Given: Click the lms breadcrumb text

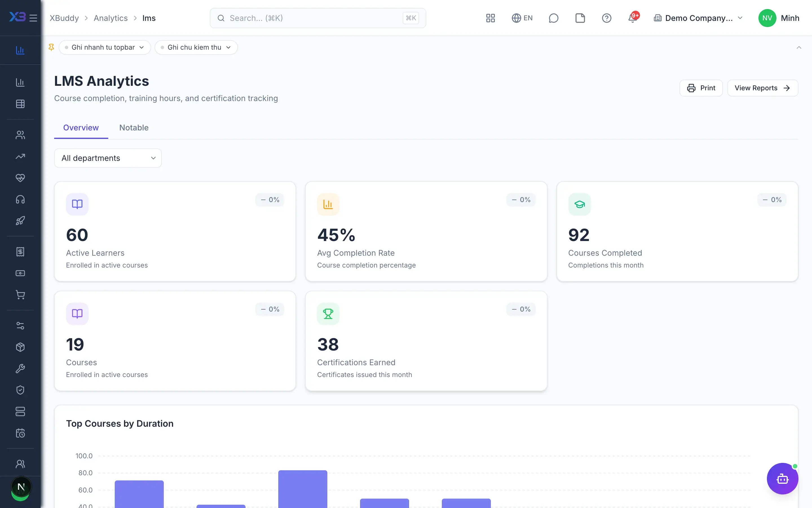Looking at the screenshot, I should click(149, 18).
